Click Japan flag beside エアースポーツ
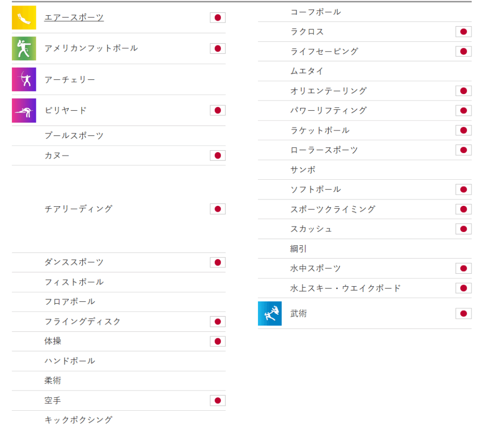Image resolution: width=504 pixels, height=425 pixels. pyautogui.click(x=218, y=17)
